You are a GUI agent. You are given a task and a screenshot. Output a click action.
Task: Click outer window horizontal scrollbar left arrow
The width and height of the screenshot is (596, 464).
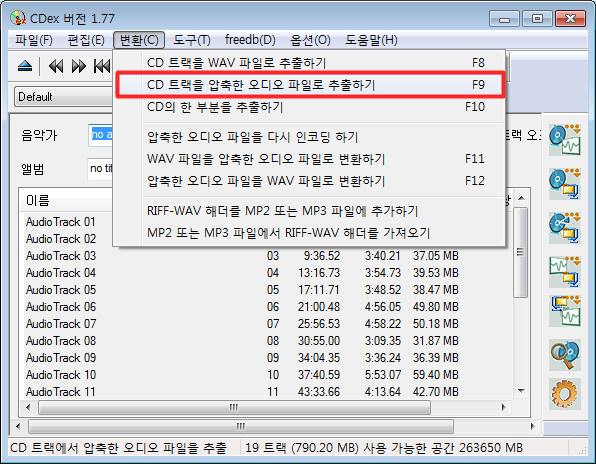click(x=18, y=426)
